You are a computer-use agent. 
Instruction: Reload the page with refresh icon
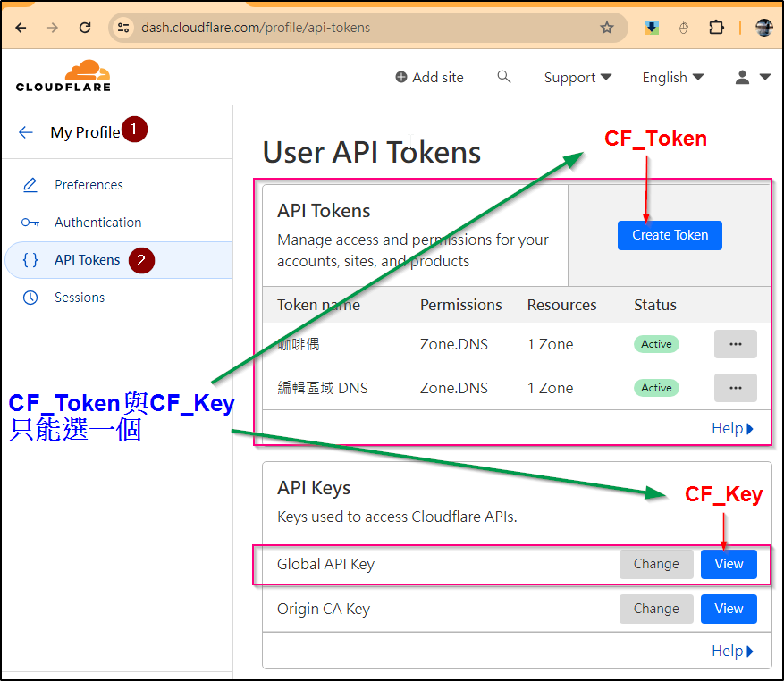point(85,28)
